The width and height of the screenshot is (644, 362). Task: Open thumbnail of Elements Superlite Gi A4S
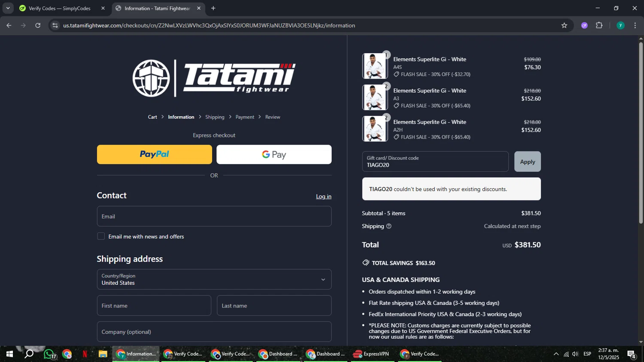click(x=375, y=66)
